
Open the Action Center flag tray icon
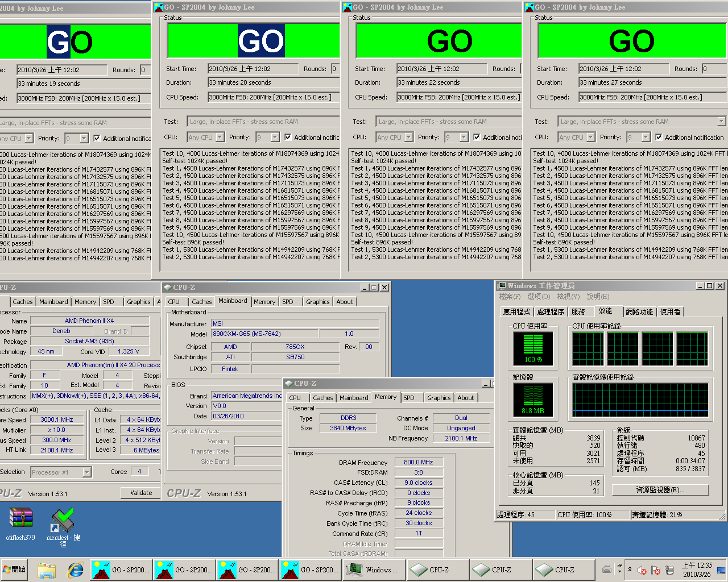[x=655, y=570]
